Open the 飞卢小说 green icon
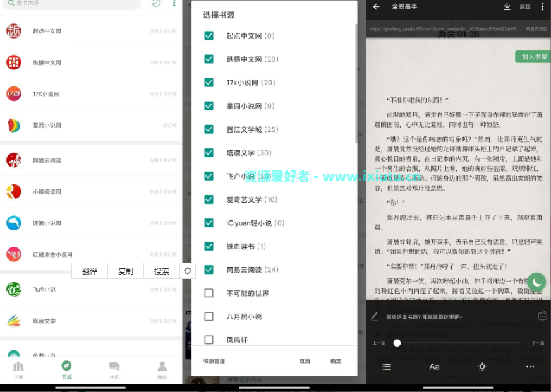Screen dimensions: 551x392 [14, 289]
